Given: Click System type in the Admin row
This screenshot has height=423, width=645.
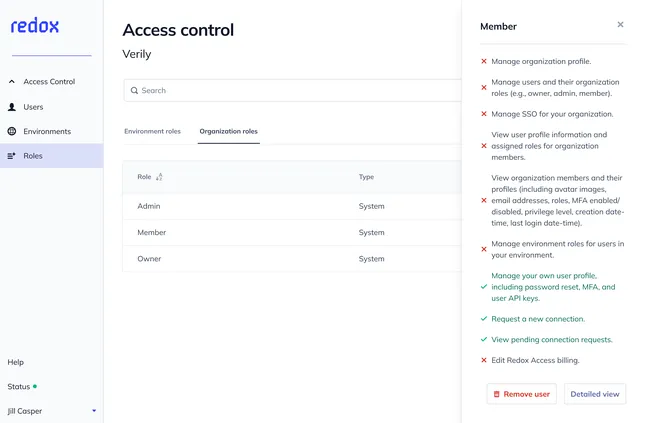Looking at the screenshot, I should pos(371,206).
